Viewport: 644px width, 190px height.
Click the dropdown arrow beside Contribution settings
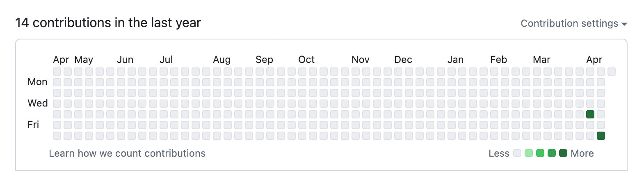624,24
